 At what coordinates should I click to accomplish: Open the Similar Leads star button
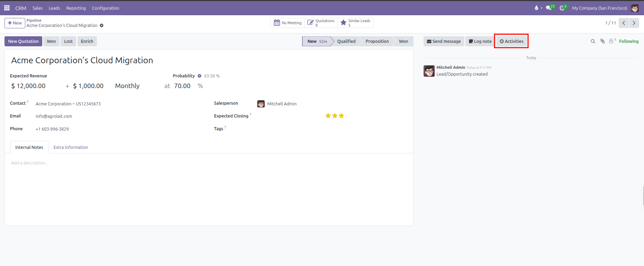click(355, 23)
